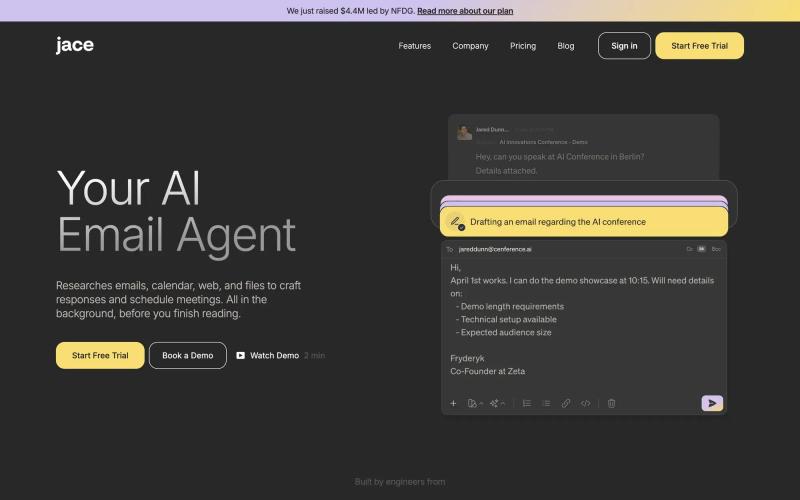Click the Bcc option in composer
The height and width of the screenshot is (500, 800).
[716, 249]
